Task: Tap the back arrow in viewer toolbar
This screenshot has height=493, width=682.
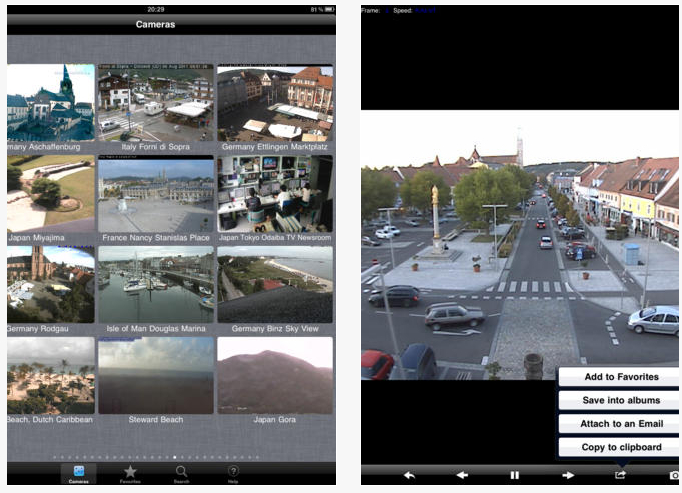Action: pos(409,475)
